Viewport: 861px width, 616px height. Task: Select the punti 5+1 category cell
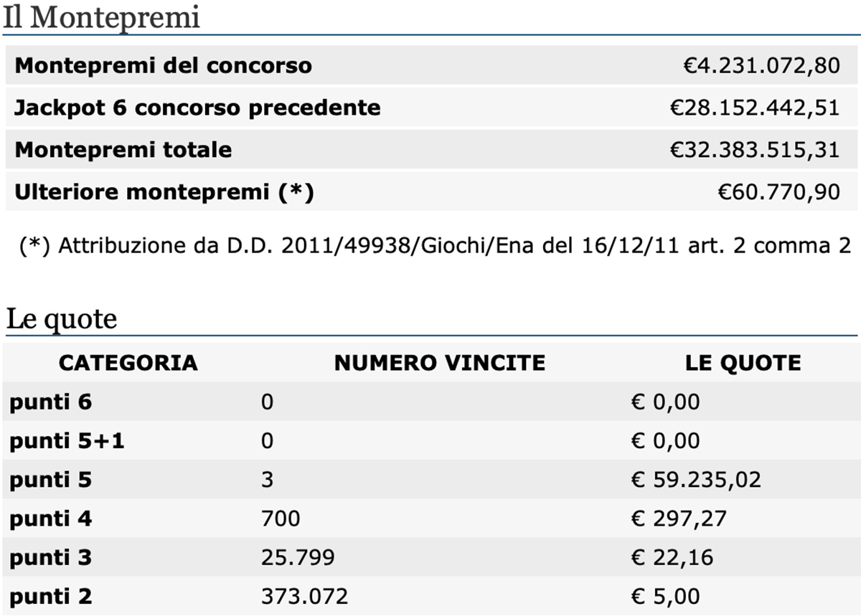pos(67,440)
